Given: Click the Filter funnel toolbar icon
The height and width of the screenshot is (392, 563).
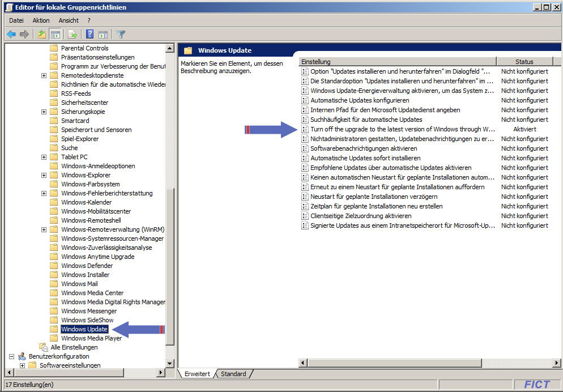Looking at the screenshot, I should tap(121, 35).
